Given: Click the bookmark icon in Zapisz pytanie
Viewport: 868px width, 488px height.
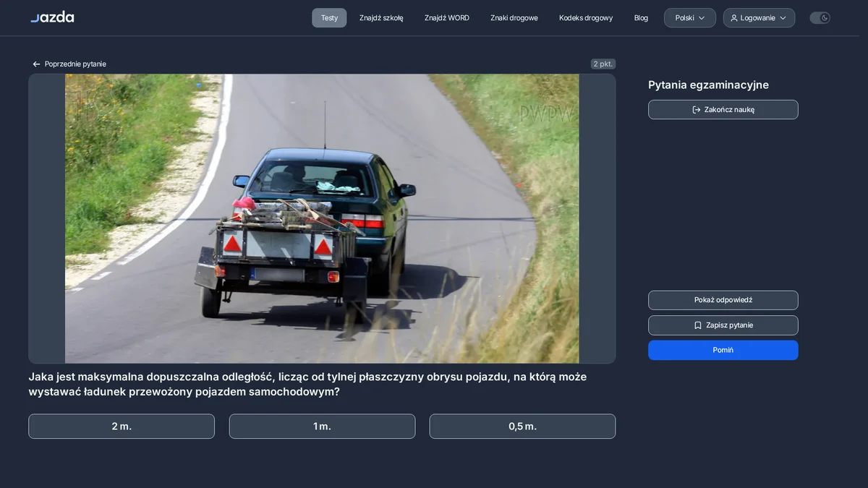Looking at the screenshot, I should point(698,325).
